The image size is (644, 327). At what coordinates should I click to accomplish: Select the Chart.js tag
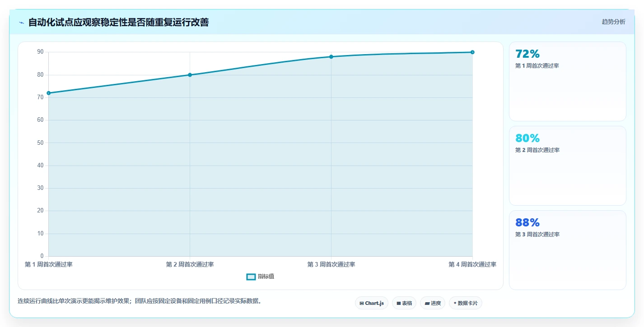click(x=372, y=303)
